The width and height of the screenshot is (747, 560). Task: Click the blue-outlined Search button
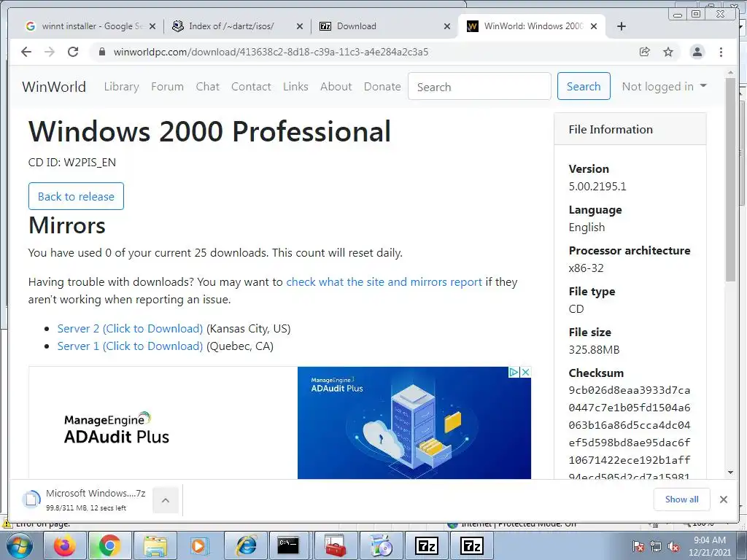(x=584, y=86)
